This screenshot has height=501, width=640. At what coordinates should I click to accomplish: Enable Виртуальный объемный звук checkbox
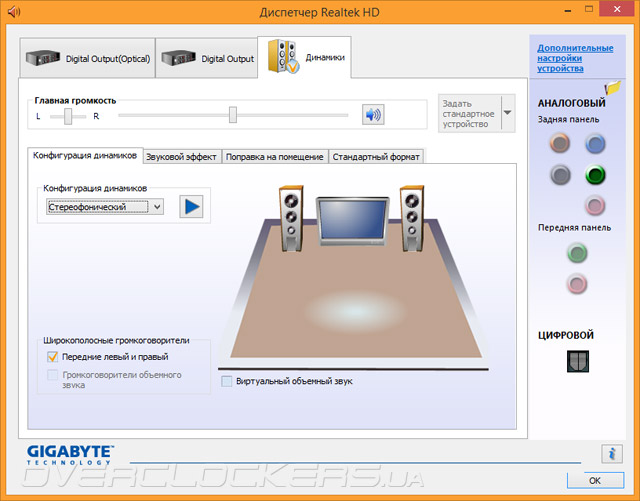[x=226, y=381]
